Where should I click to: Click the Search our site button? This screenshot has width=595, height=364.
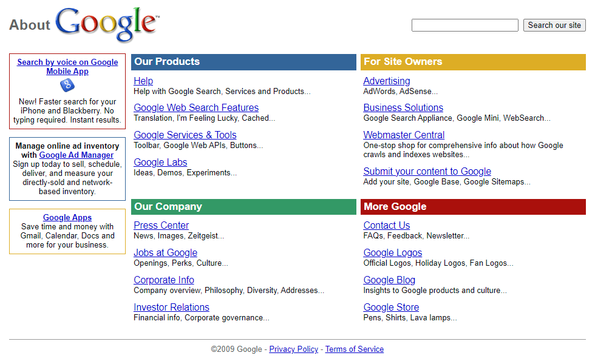coord(554,25)
